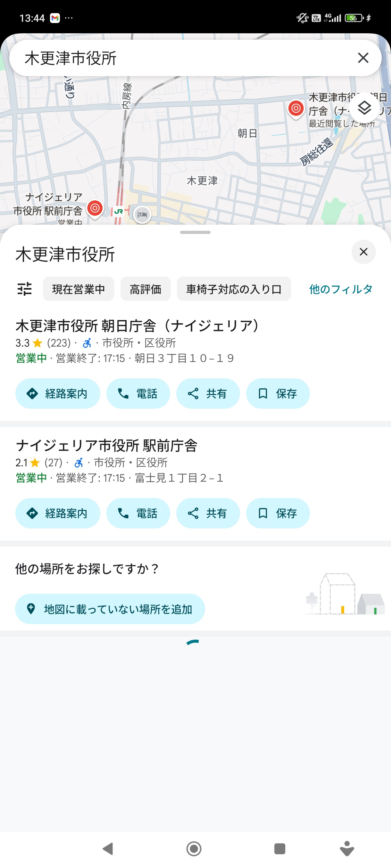
Task: Call ナイジェリア市役所 駅前庁舎 via 電話
Action: (138, 513)
